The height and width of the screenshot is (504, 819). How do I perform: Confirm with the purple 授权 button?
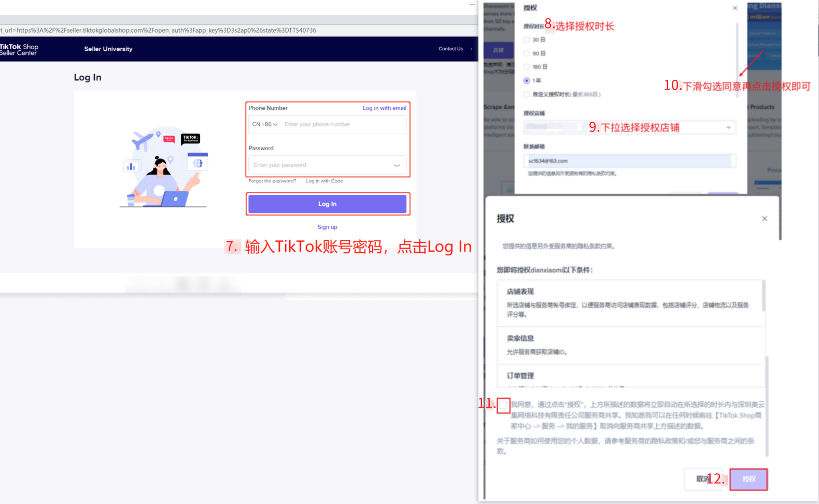(x=749, y=479)
